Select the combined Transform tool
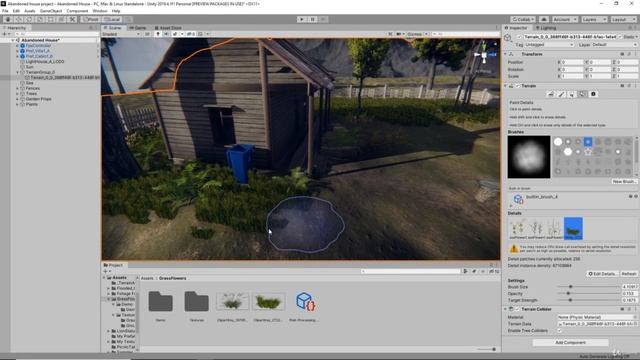This screenshot has height=360, width=640. pos(62,19)
